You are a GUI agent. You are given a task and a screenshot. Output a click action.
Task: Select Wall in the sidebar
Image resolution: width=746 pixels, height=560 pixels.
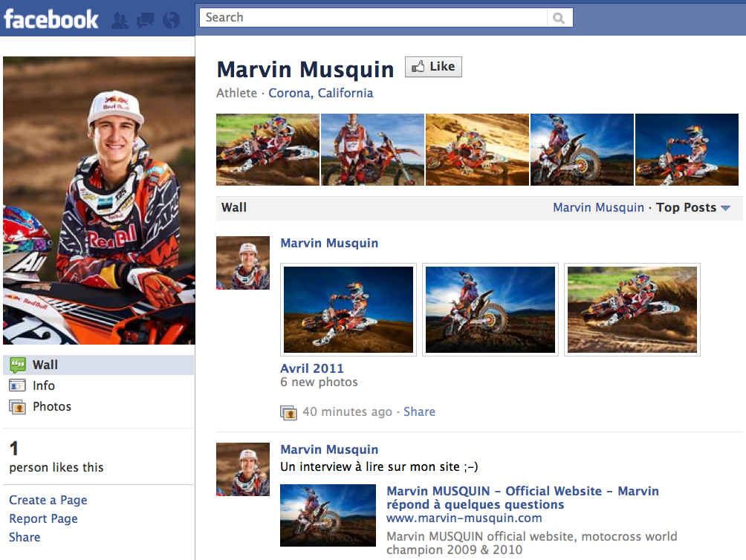tap(99, 365)
